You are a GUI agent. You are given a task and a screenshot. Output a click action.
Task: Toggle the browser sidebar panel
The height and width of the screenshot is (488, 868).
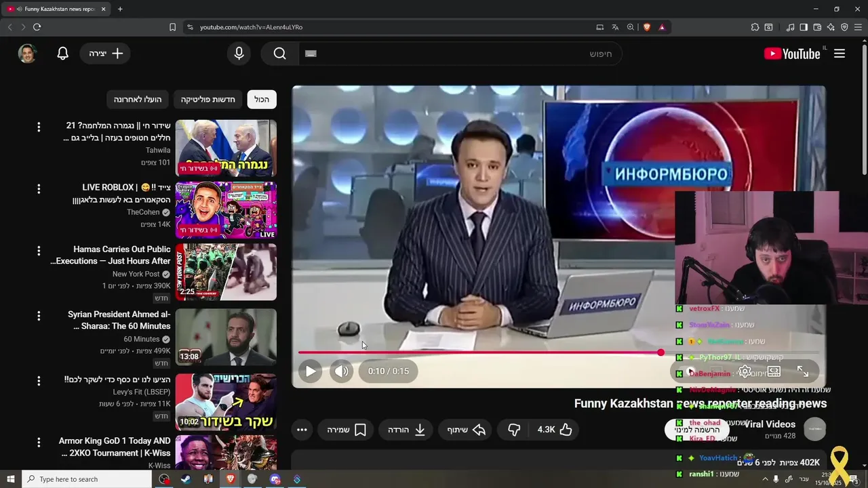click(x=804, y=27)
